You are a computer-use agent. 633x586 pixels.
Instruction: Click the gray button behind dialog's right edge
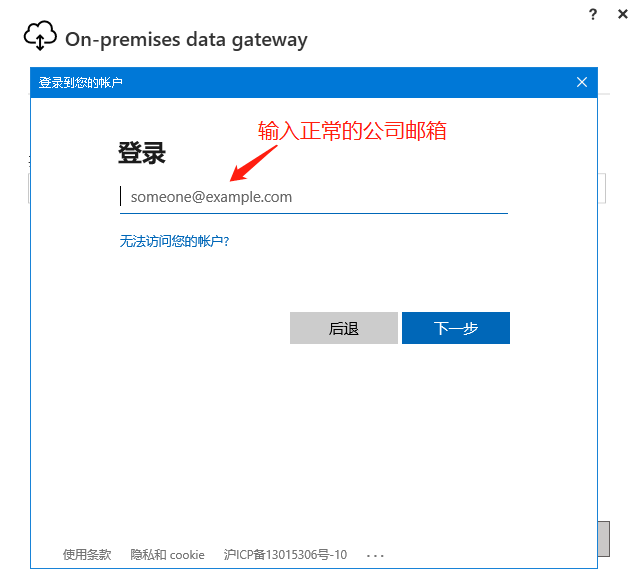point(604,539)
